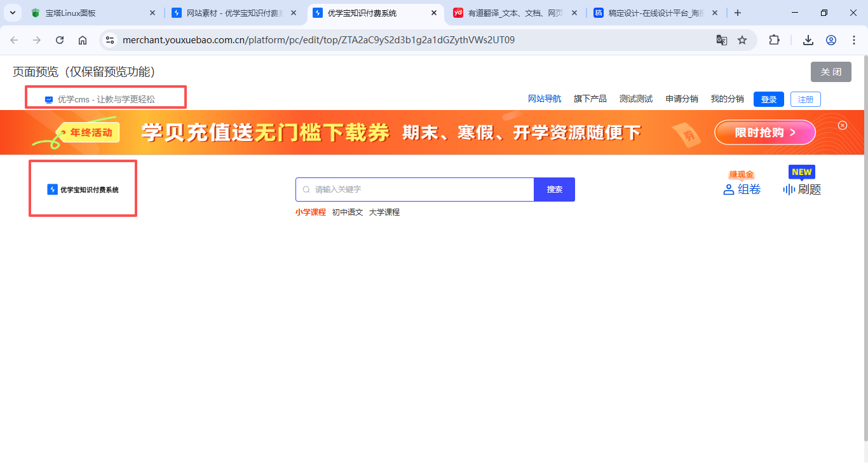Bookmark this page with the star icon
868x463 pixels.
[742, 40]
